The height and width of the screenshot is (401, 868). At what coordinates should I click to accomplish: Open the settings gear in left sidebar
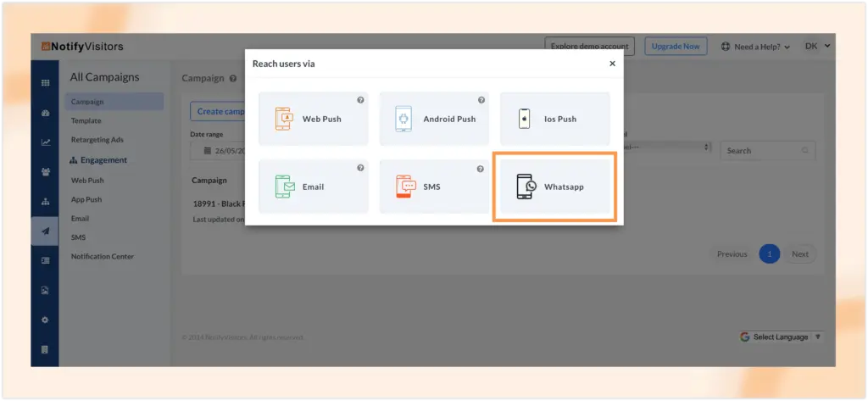point(45,320)
